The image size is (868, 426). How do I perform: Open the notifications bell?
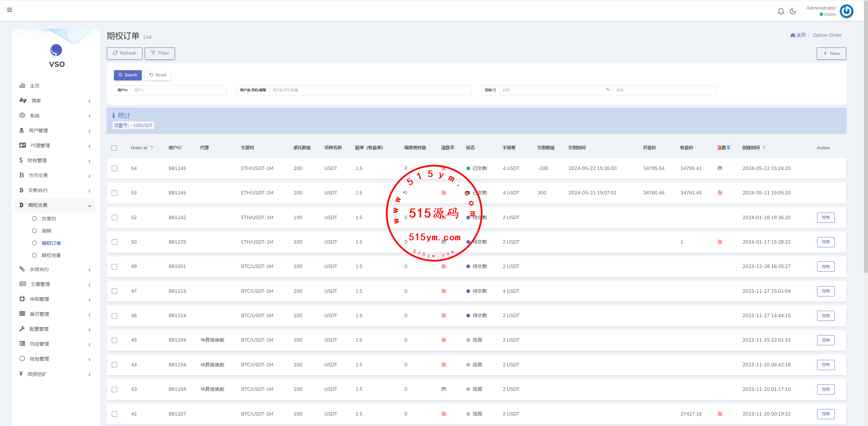point(781,12)
